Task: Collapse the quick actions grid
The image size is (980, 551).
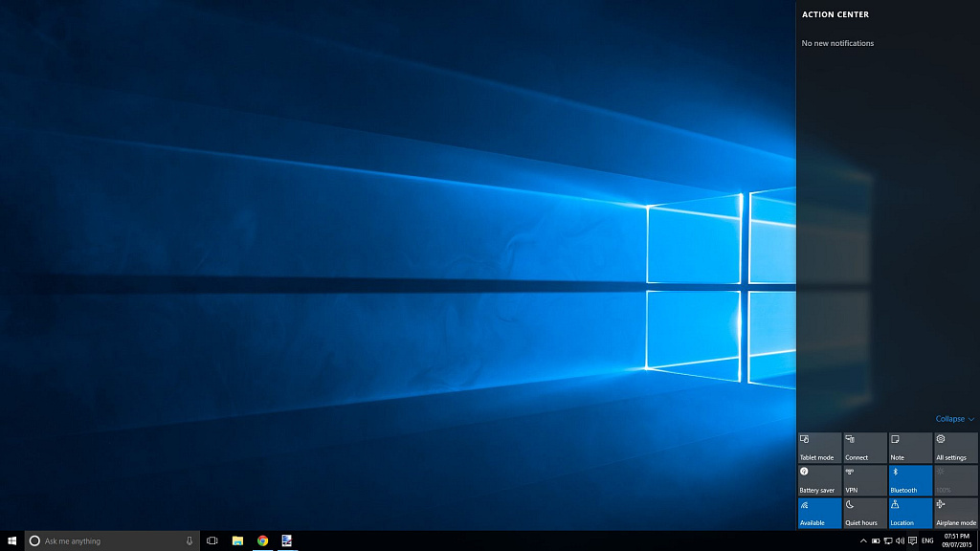Action: coord(954,419)
